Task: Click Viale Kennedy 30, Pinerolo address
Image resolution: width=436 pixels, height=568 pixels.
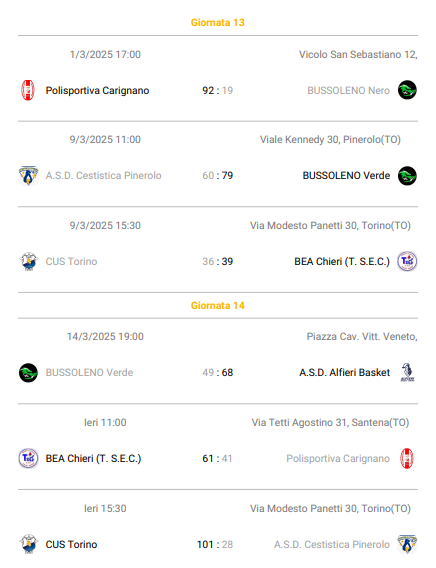Action: pos(330,139)
